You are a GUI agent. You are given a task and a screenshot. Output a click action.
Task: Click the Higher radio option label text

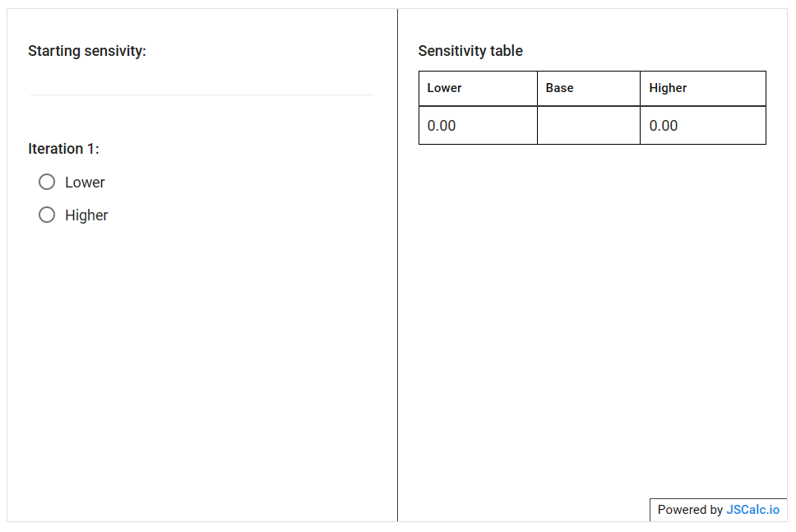(86, 215)
